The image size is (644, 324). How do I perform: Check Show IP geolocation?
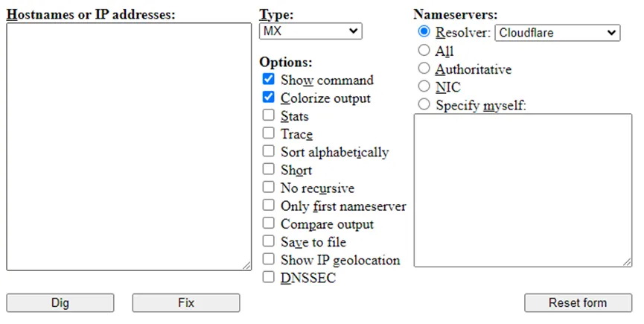pyautogui.click(x=268, y=259)
